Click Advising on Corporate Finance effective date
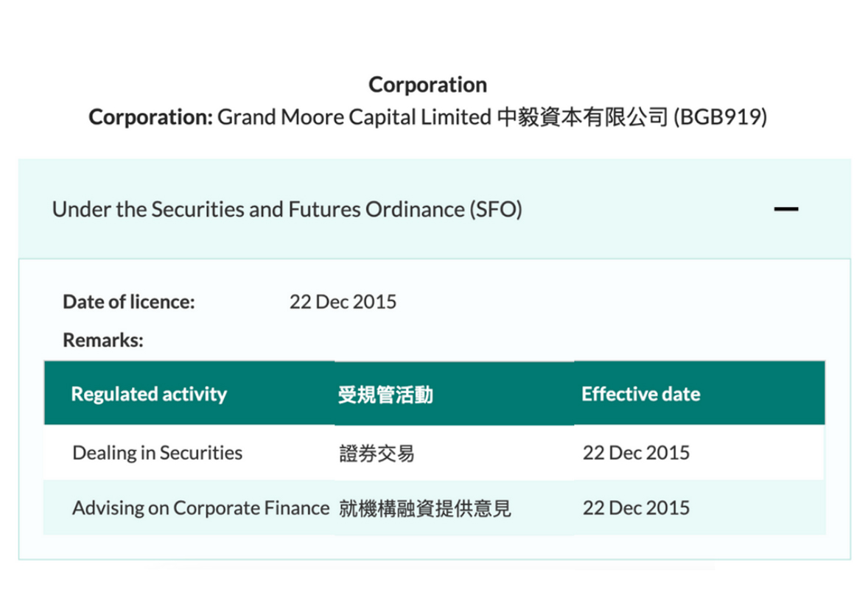The image size is (868, 598). point(636,508)
